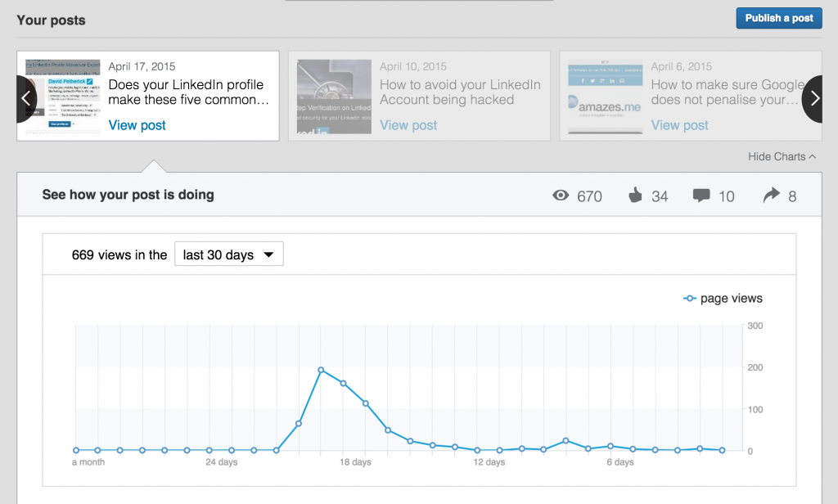Click the peak data point on the views chart
838x504 pixels.
pyautogui.click(x=322, y=370)
